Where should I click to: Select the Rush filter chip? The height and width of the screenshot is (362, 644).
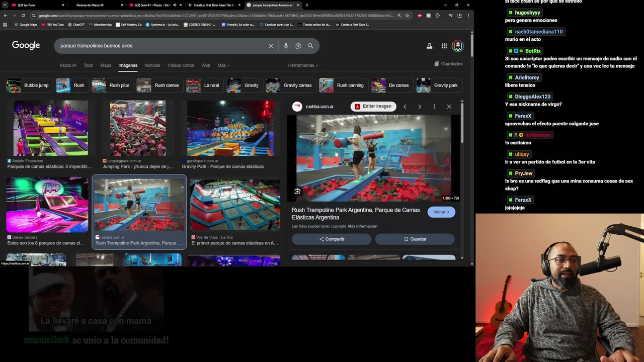pos(71,85)
